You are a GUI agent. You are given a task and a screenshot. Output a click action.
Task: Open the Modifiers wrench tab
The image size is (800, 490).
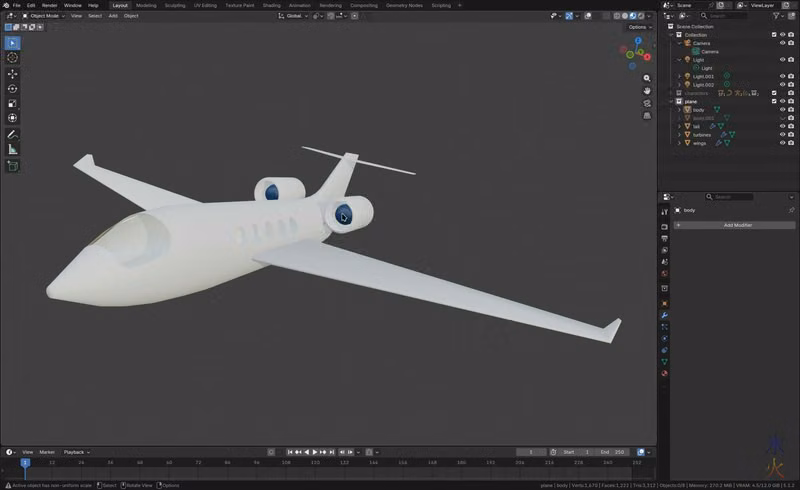tap(664, 315)
